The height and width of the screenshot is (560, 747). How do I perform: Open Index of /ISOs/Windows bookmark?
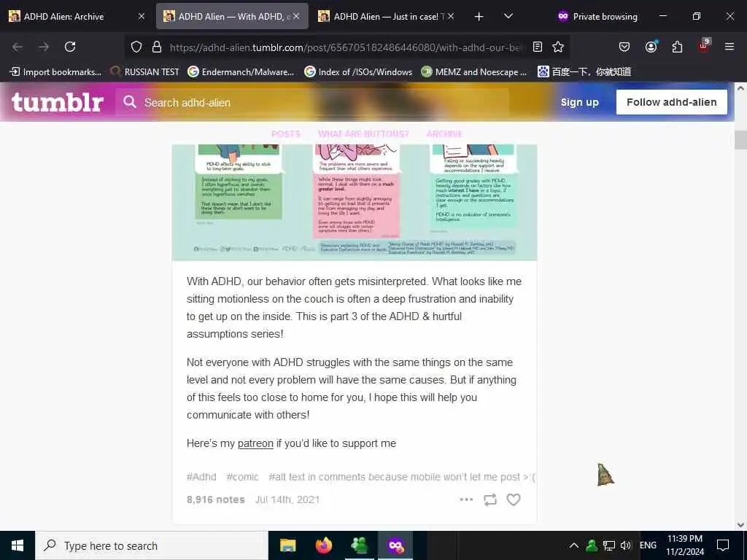(358, 72)
